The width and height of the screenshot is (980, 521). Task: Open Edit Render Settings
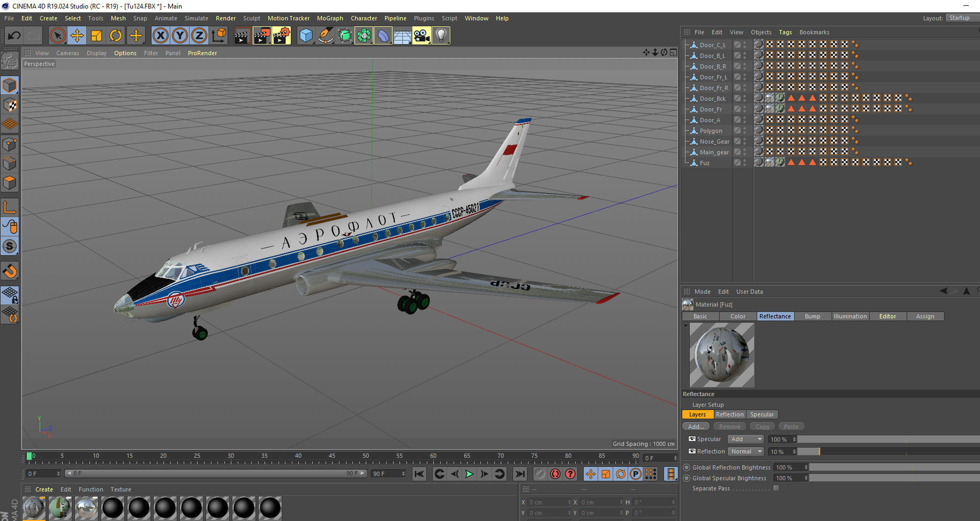point(282,36)
